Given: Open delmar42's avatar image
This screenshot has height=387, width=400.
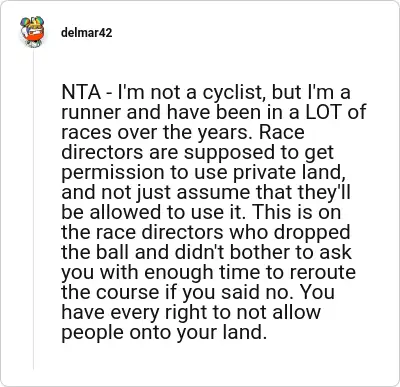Looking at the screenshot, I should tap(32, 32).
